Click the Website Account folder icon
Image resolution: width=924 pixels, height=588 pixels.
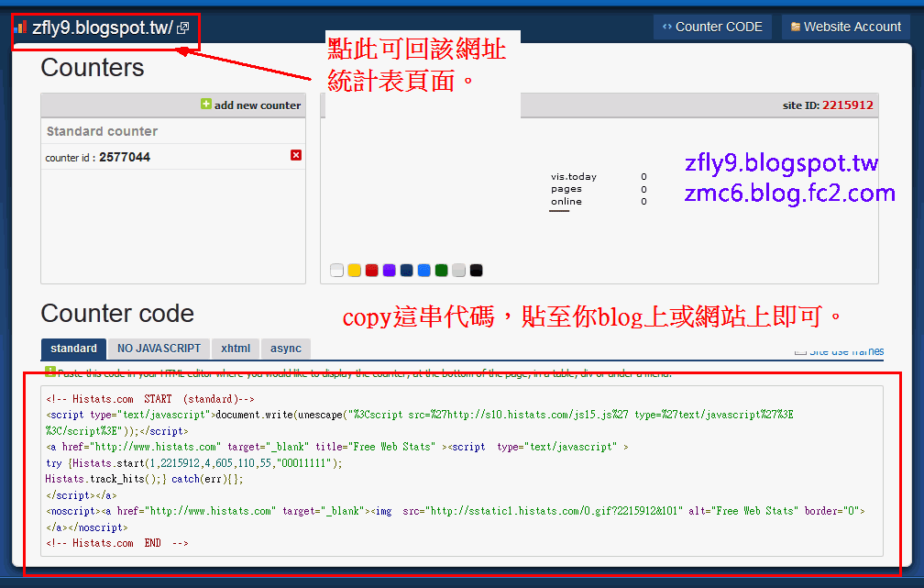(x=796, y=27)
